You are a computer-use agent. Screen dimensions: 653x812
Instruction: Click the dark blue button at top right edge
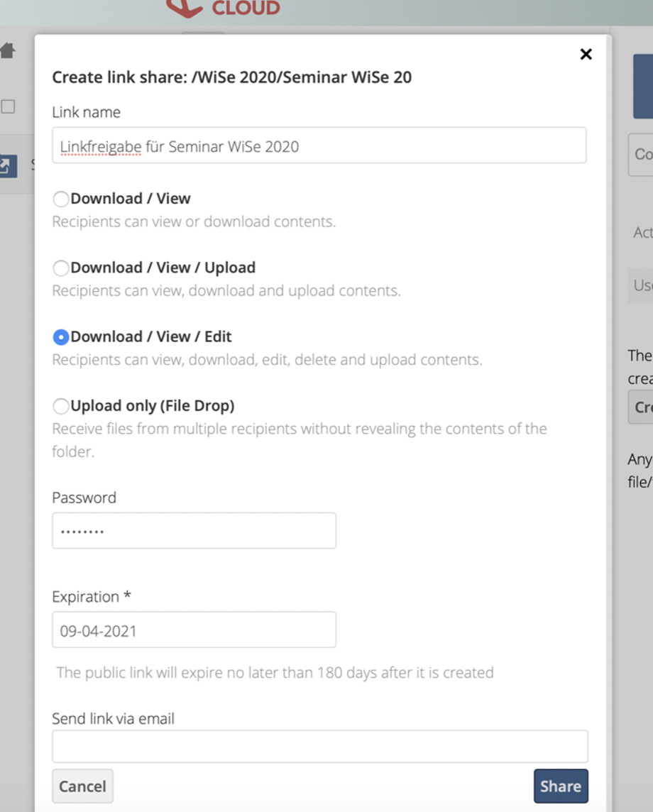643,87
